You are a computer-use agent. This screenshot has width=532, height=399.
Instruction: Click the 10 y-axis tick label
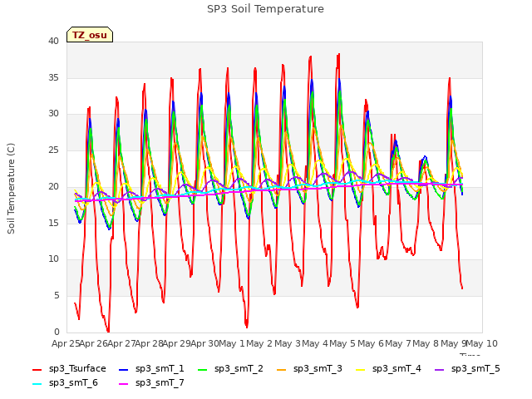click(x=53, y=259)
